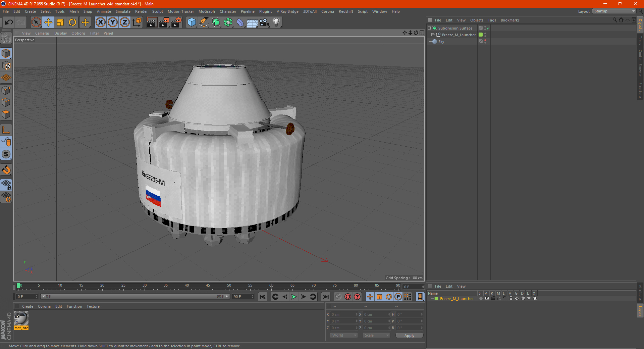The width and height of the screenshot is (644, 349).
Task: Open the MoGraph menu
Action: [x=207, y=11]
